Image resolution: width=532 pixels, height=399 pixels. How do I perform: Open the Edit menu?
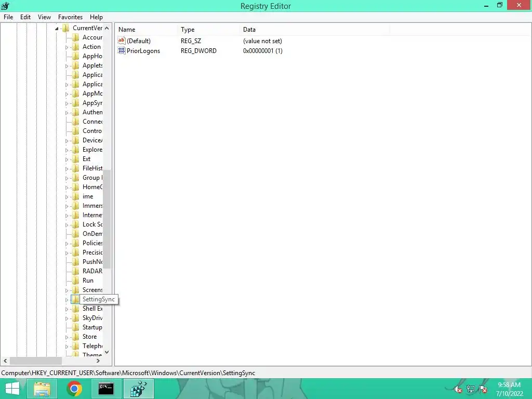pos(25,17)
